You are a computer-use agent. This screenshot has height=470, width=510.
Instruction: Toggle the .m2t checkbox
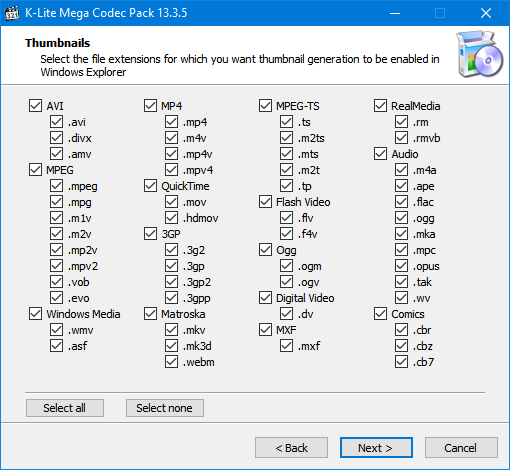pos(286,170)
